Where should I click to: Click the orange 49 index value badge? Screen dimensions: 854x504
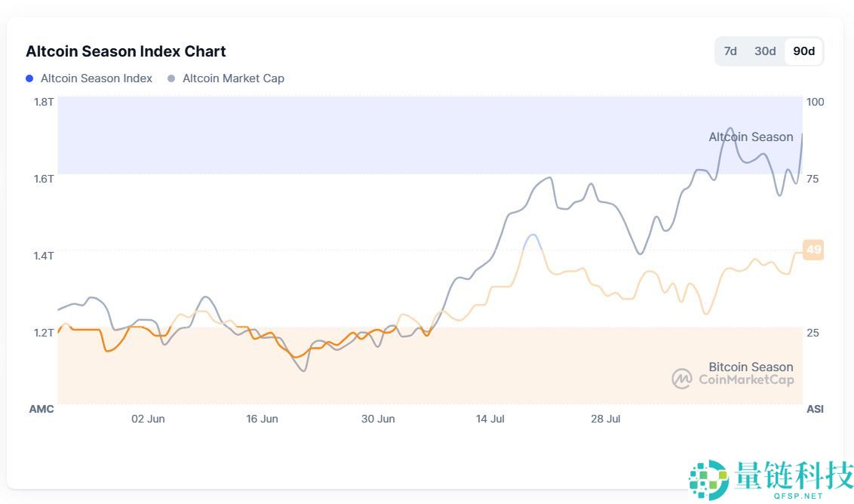coord(813,250)
